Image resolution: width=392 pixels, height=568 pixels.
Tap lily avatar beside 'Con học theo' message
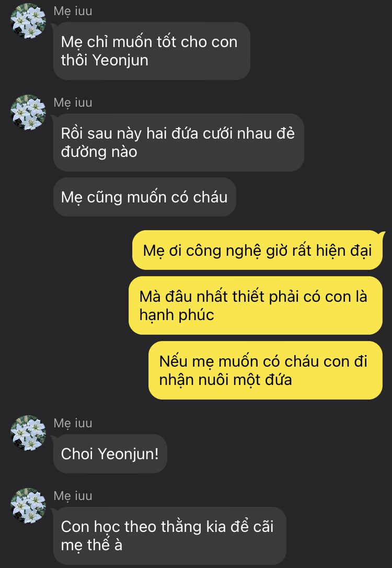(28, 506)
